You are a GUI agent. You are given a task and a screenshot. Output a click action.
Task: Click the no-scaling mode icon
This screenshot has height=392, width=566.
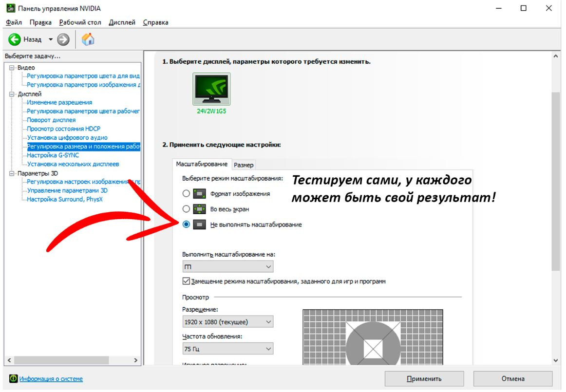coord(199,224)
